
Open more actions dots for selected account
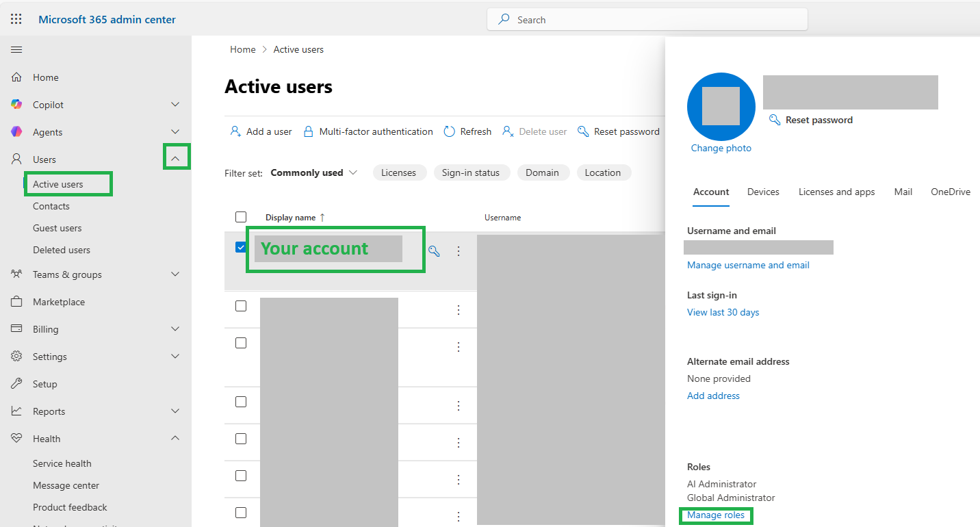[x=459, y=251]
